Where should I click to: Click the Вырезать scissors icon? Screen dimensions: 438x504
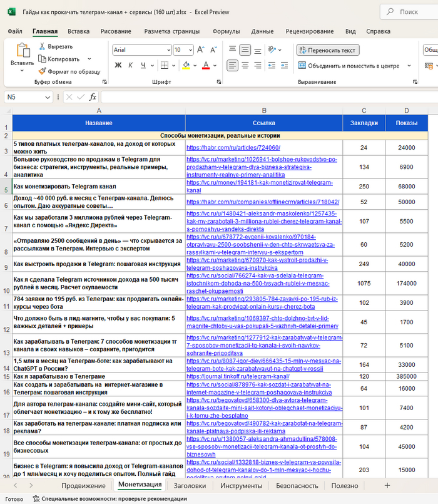(x=42, y=46)
